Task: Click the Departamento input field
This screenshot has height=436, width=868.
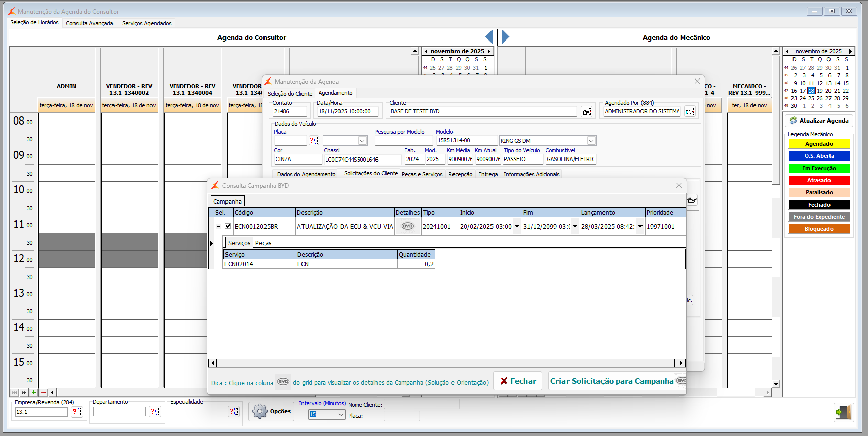Action: tap(120, 412)
